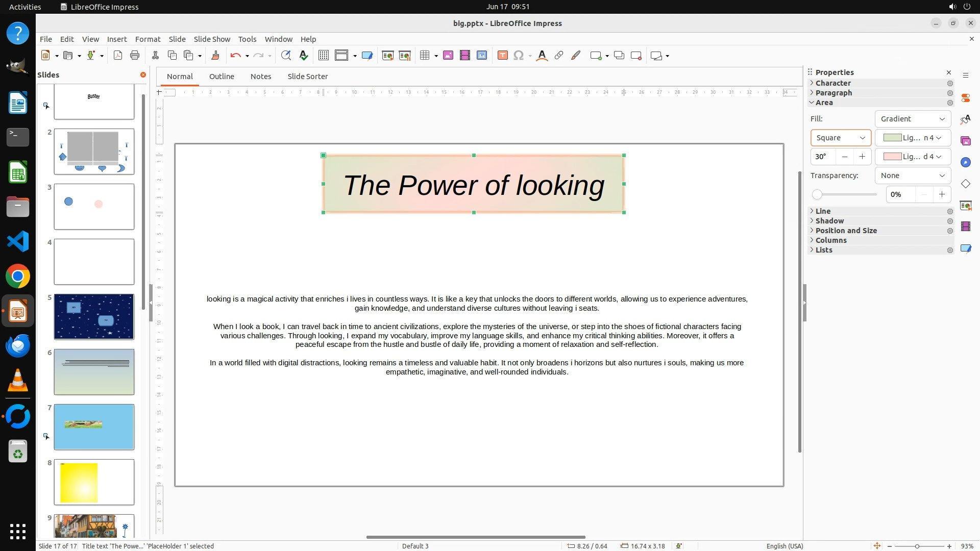The width and height of the screenshot is (980, 551).
Task: Increase the gradient angle with plus button
Action: (x=862, y=157)
